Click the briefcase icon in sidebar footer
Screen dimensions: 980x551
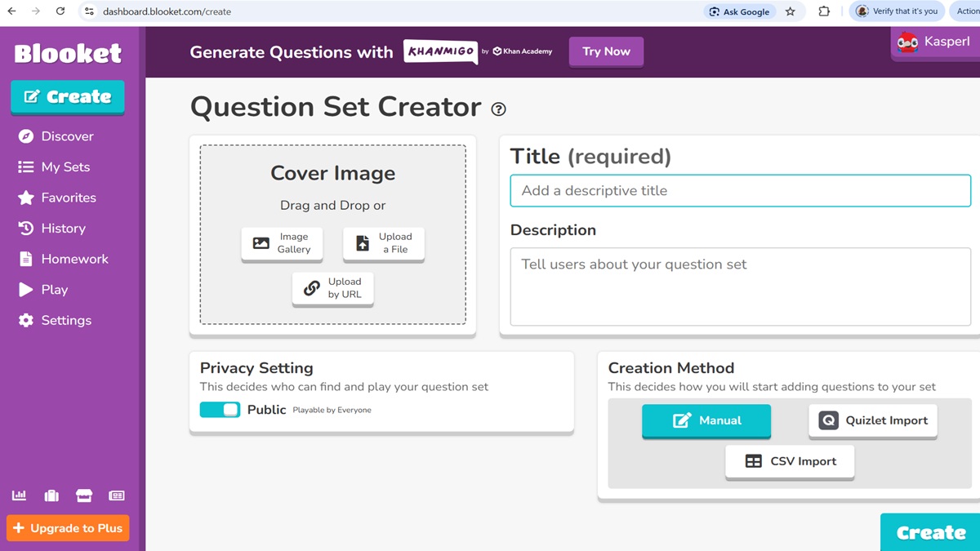click(x=51, y=495)
